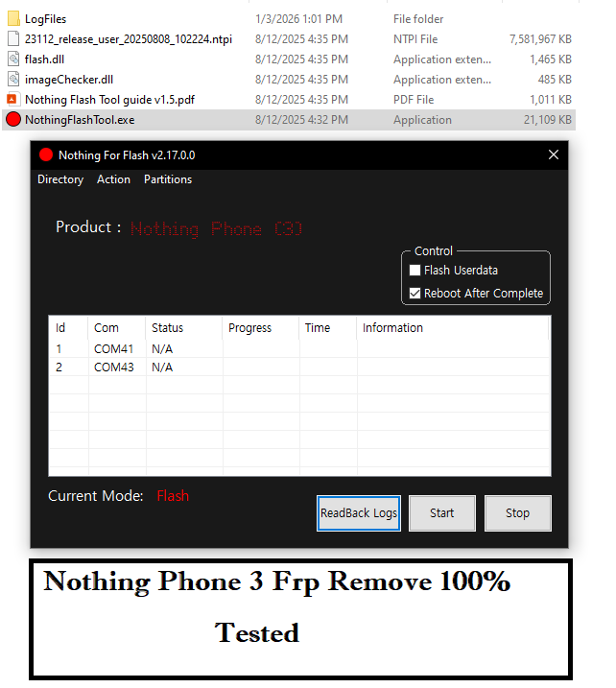The width and height of the screenshot is (616, 688).
Task: Select the LogFiles folder icon
Action: point(13,19)
